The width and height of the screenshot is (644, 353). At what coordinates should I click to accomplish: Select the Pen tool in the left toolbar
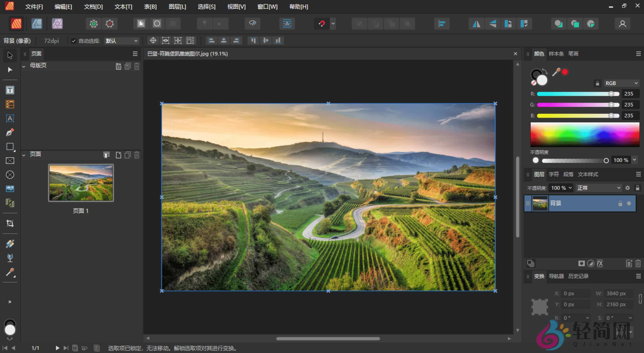pos(10,132)
